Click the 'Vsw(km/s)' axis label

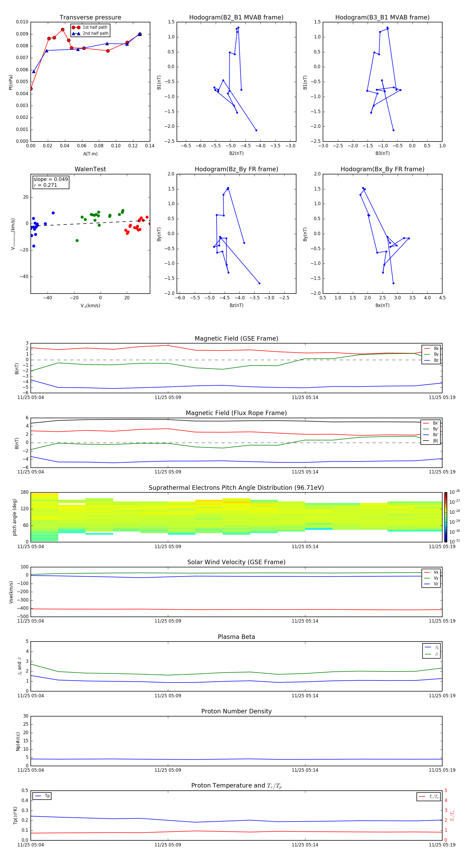pyautogui.click(x=11, y=592)
